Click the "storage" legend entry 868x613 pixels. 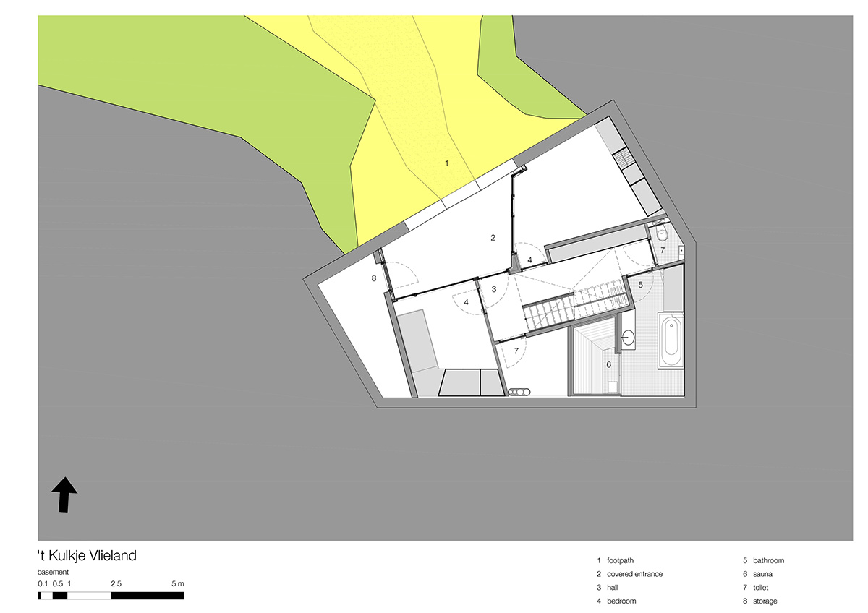(x=765, y=601)
